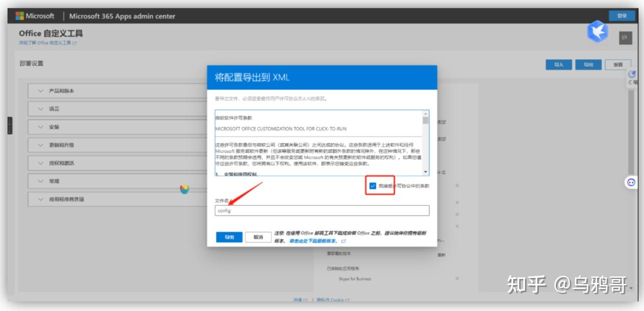
Task: Remove Skype for Business via its X
Action: [x=457, y=278]
